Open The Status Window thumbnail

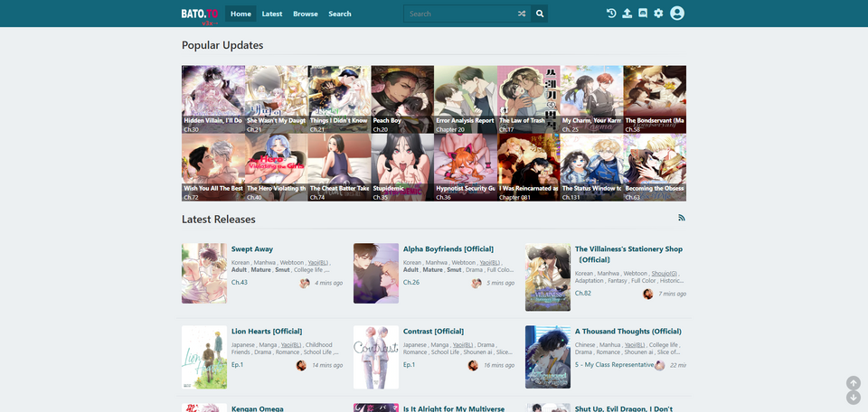[x=591, y=167]
